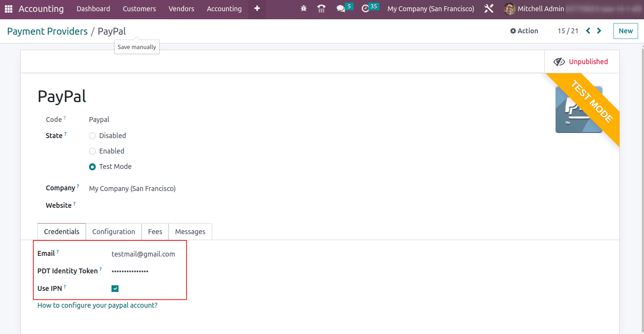This screenshot has width=644, height=334.
Task: Switch to the Messages tab
Action: pyautogui.click(x=190, y=232)
